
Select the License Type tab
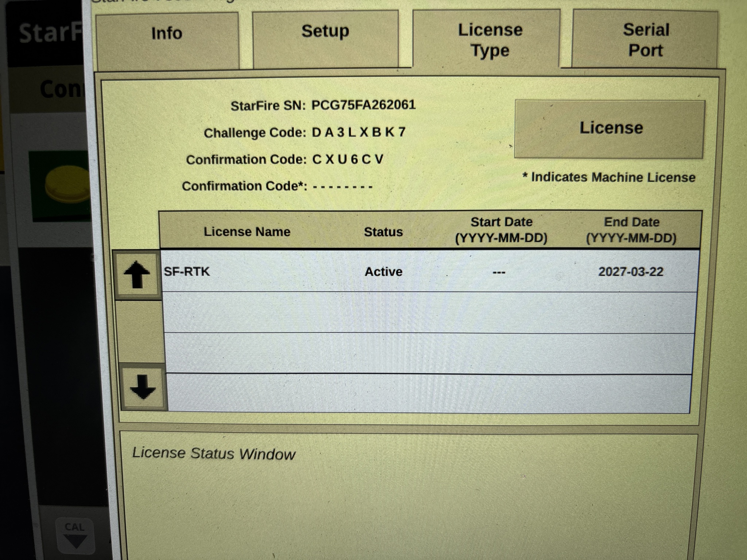tap(486, 39)
